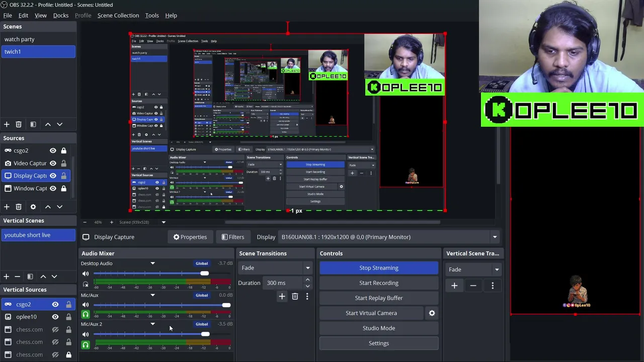Zoom in the preview with plus icon
Viewport: 644px width, 362px height.
112,222
